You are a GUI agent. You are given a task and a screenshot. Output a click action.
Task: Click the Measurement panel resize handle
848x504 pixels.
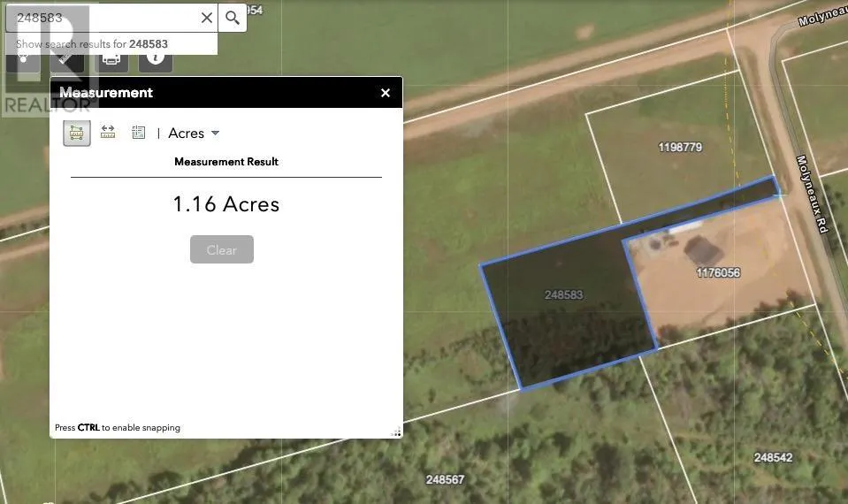tap(396, 432)
